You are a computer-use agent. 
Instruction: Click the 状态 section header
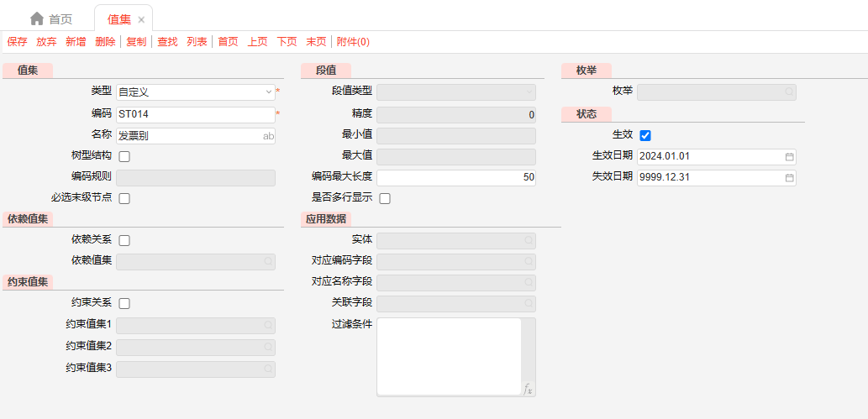pos(587,114)
